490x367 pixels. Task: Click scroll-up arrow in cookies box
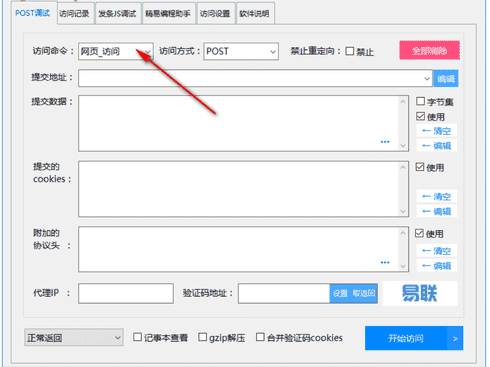(403, 167)
